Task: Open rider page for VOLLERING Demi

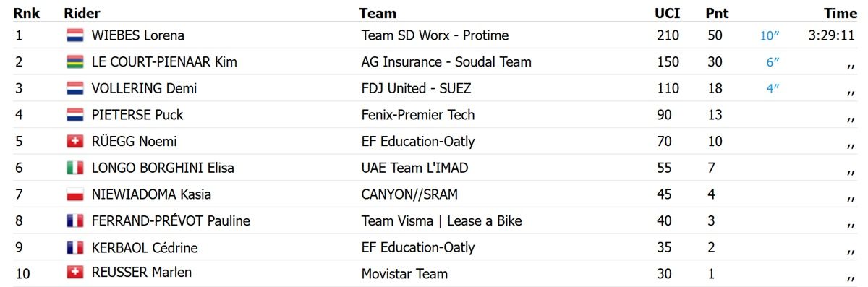Action: 144,88
